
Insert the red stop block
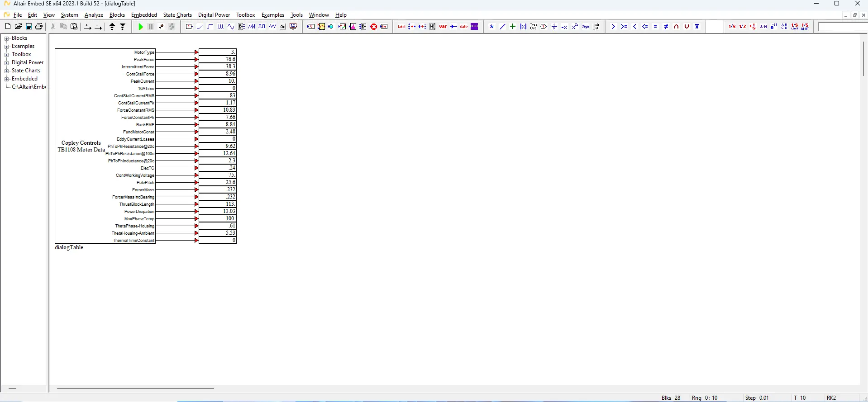(x=373, y=27)
